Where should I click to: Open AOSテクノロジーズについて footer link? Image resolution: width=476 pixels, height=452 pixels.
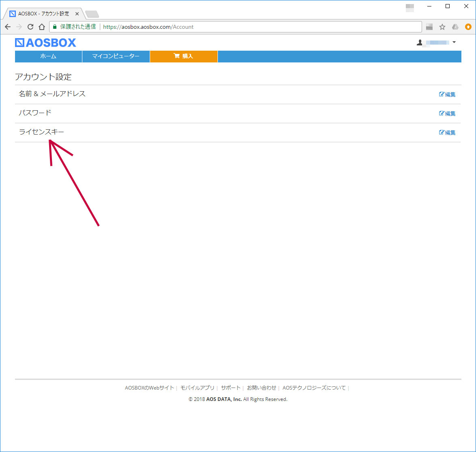314,388
